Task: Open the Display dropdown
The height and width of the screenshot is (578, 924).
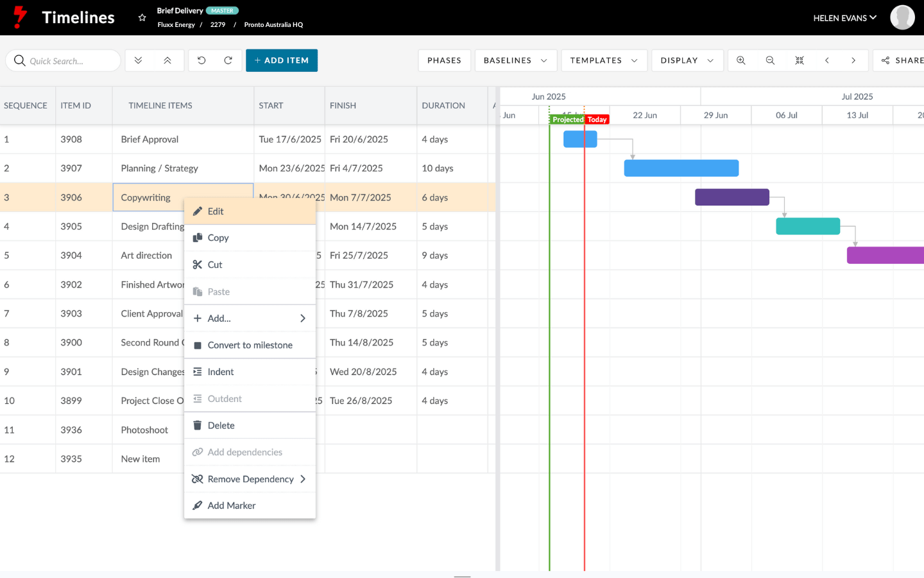Action: tap(687, 60)
